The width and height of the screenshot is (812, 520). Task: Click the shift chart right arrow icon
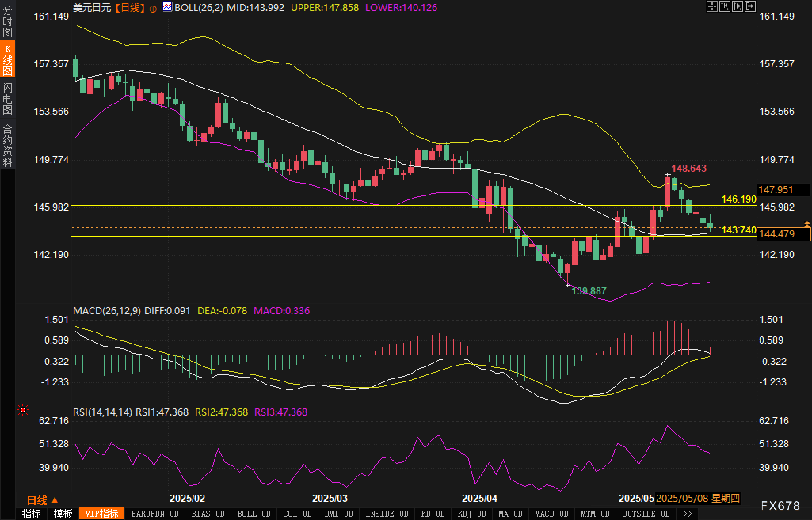click(x=750, y=6)
